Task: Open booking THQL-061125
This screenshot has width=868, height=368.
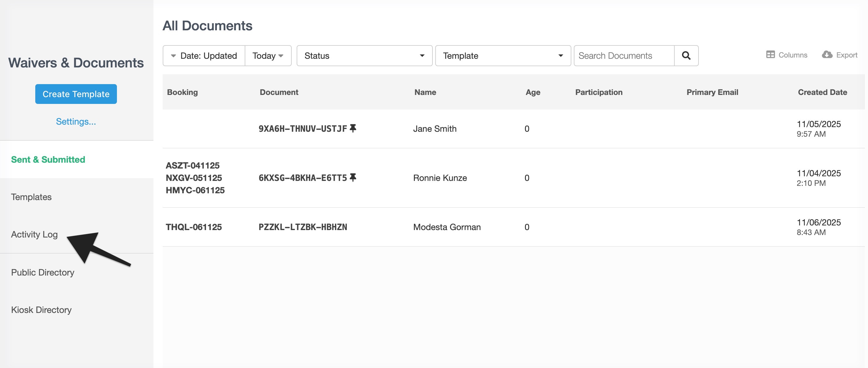Action: click(194, 227)
